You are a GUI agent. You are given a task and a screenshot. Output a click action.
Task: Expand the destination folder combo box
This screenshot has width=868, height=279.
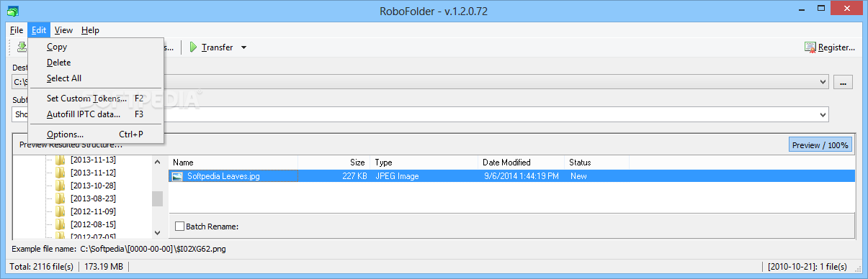pyautogui.click(x=823, y=82)
